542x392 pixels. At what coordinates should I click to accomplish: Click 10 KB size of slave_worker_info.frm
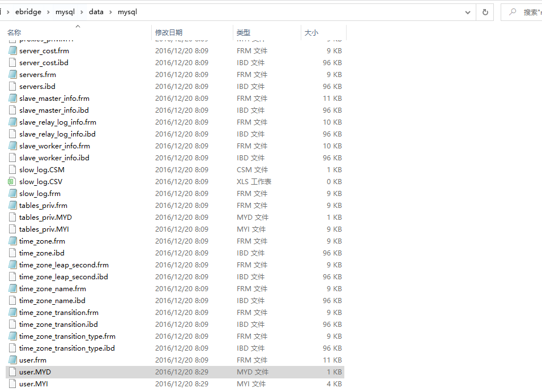pos(332,146)
